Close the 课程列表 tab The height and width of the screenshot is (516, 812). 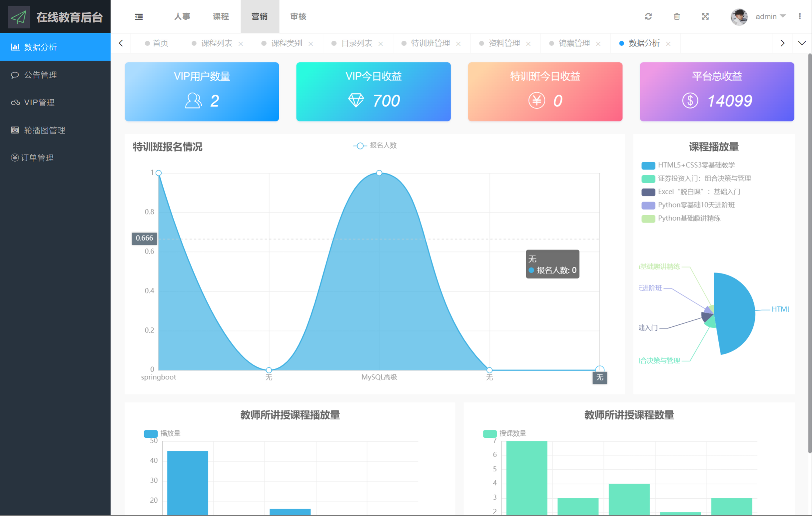[241, 44]
